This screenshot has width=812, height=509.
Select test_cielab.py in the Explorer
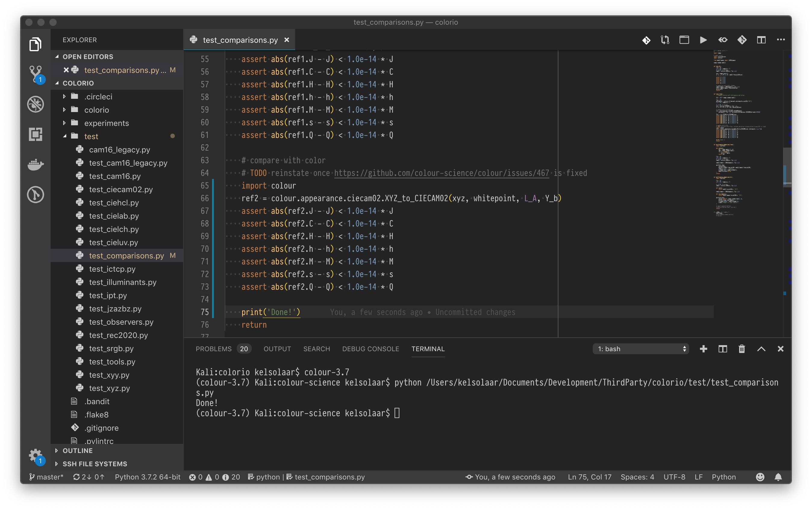click(x=114, y=216)
